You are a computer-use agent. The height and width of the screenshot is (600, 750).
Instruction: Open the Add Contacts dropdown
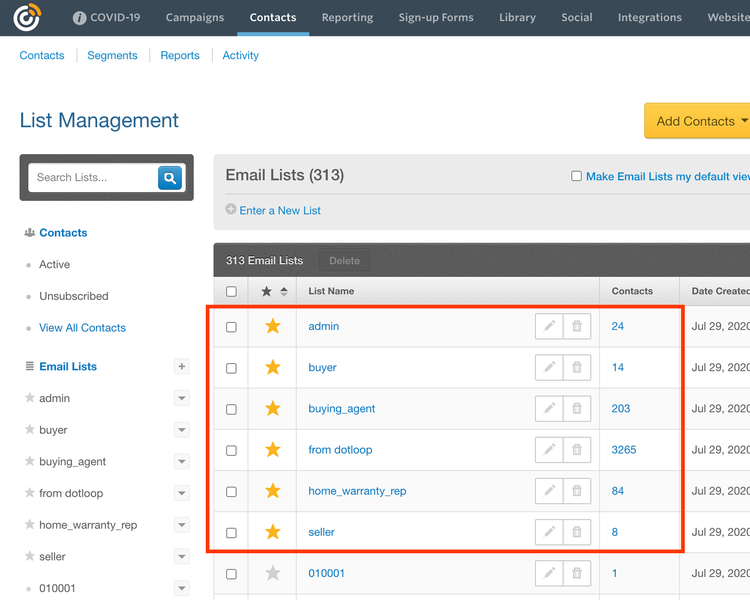(700, 121)
